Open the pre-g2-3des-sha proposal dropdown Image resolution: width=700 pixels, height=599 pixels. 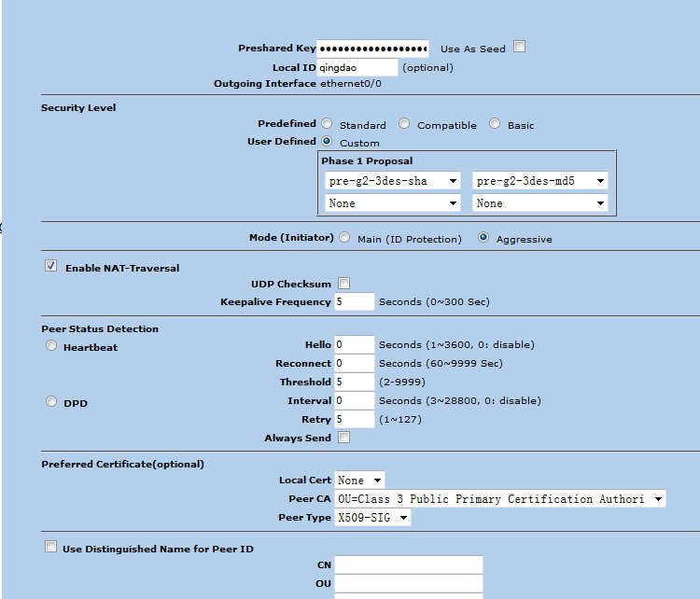click(x=392, y=181)
